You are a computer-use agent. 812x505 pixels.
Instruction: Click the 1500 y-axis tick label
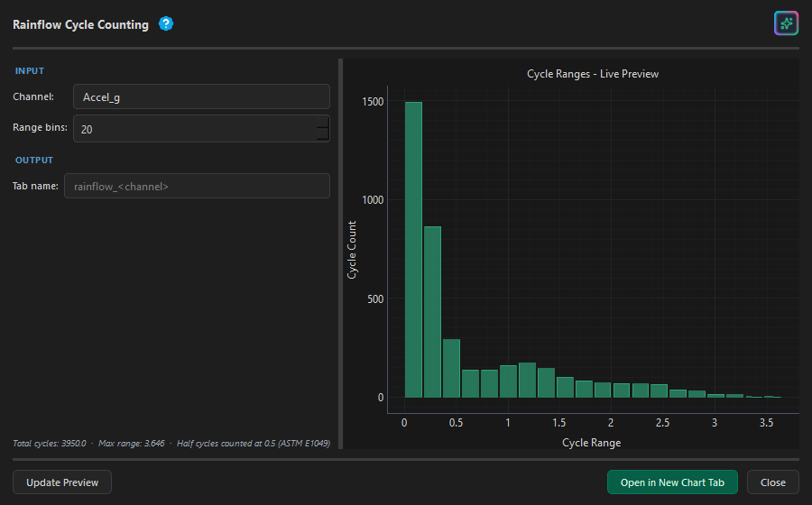point(373,102)
